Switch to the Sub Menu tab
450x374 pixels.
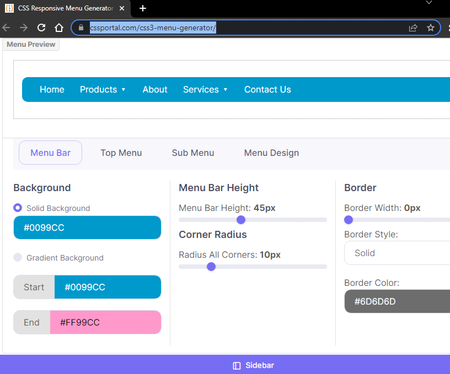193,153
